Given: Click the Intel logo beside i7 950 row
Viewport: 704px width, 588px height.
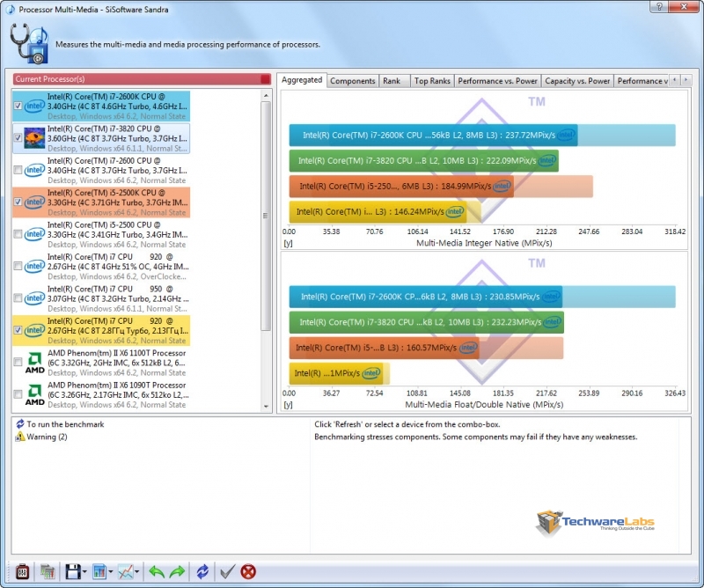Looking at the screenshot, I should [x=34, y=298].
